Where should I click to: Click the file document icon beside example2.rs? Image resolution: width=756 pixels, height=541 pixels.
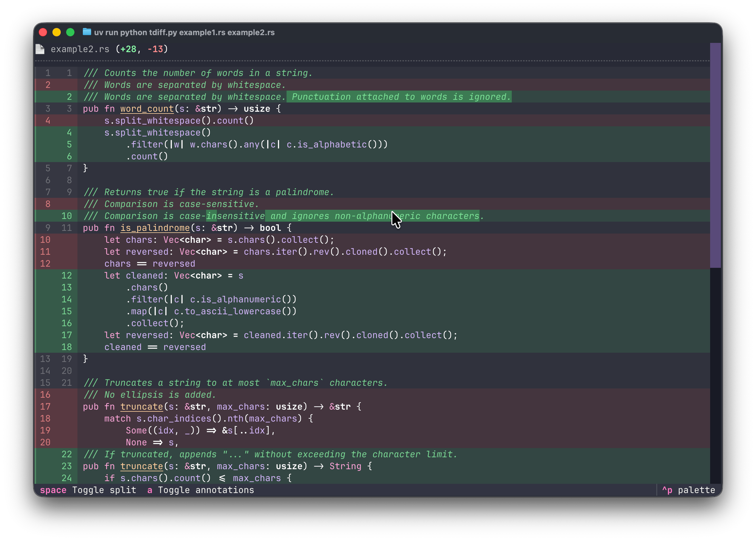pos(40,49)
